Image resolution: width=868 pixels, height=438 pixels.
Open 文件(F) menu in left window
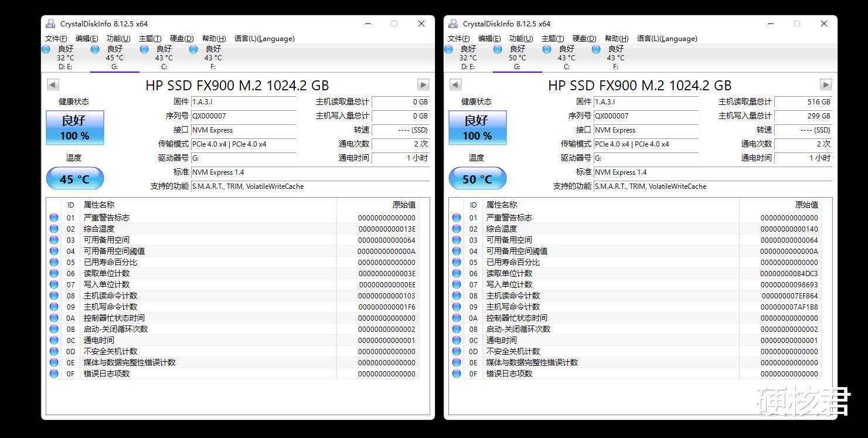(x=56, y=39)
